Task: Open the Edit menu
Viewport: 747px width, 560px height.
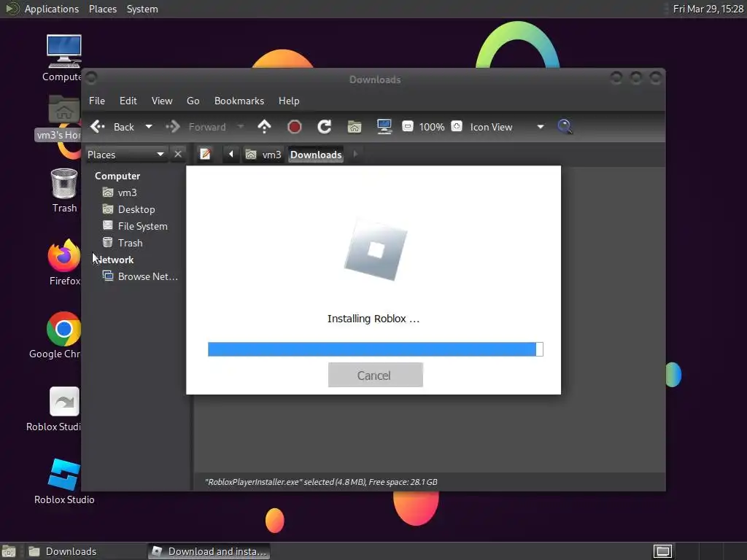Action: coord(128,101)
